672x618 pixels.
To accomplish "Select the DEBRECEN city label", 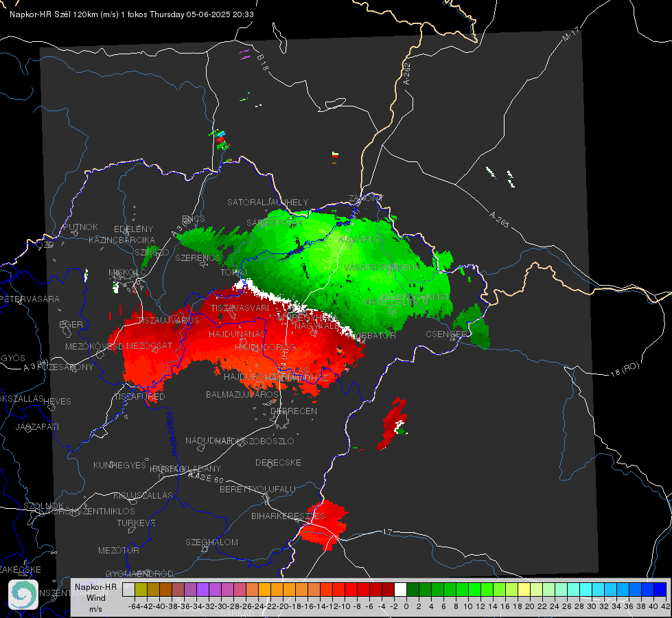I will pos(294,411).
